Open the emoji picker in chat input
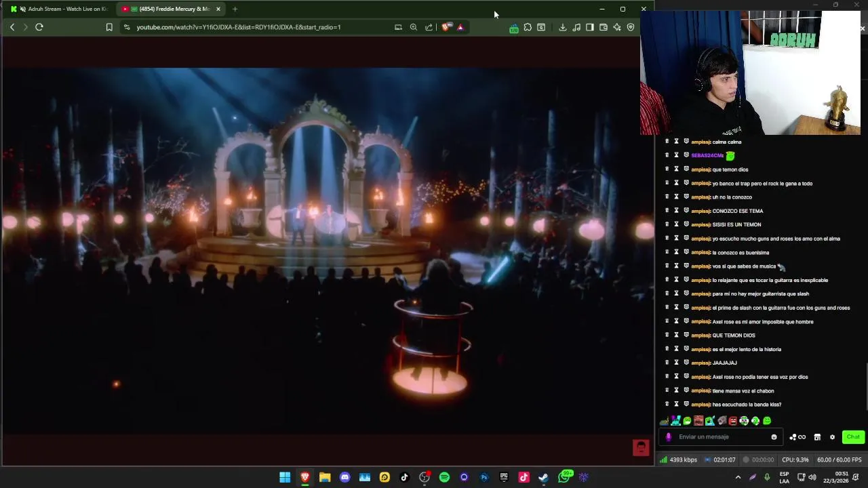868x488 pixels. tap(774, 437)
